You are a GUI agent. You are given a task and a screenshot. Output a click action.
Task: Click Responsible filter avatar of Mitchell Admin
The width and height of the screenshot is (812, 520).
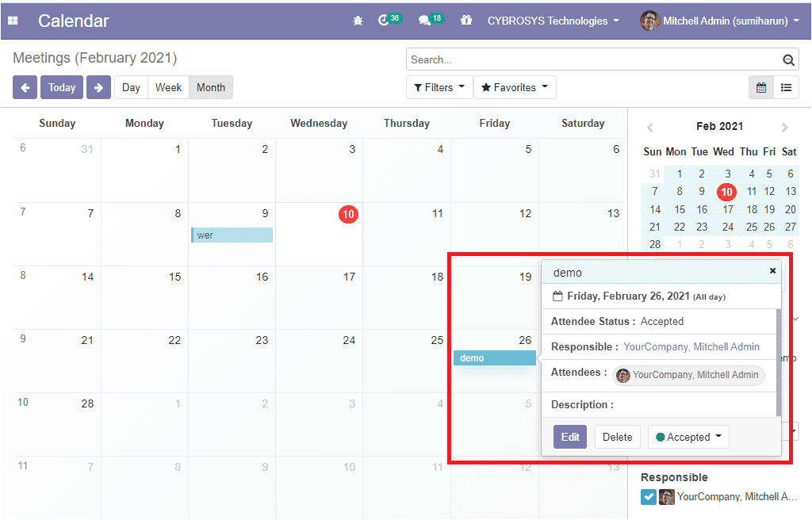coord(666,497)
